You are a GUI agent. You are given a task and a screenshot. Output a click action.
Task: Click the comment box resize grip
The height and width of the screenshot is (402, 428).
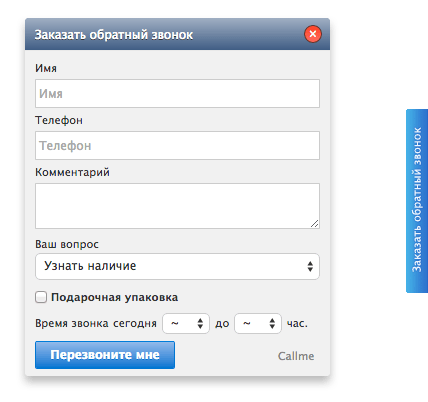tap(314, 224)
